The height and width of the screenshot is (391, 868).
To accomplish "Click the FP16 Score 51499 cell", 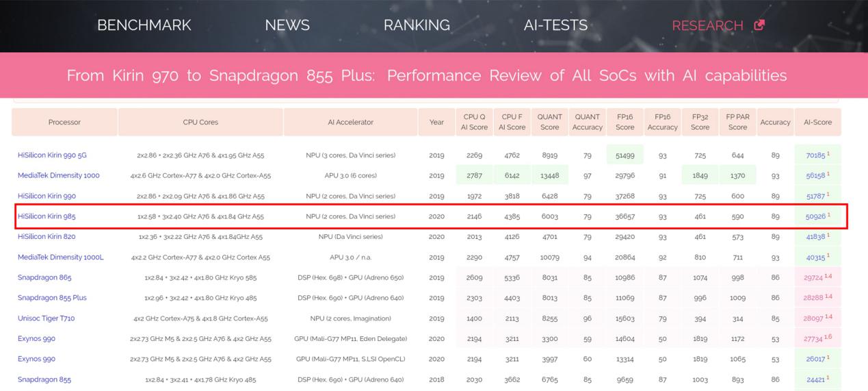I will [x=624, y=155].
